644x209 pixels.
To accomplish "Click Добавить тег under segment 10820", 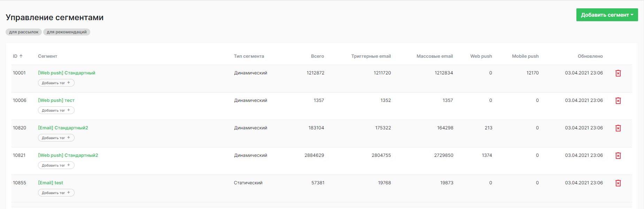I will coord(56,138).
